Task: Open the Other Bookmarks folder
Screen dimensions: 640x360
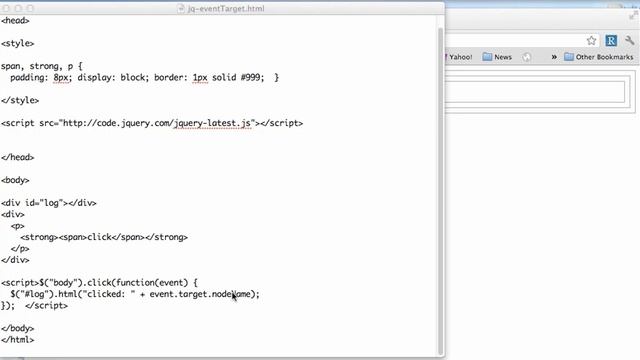Action: point(599,57)
